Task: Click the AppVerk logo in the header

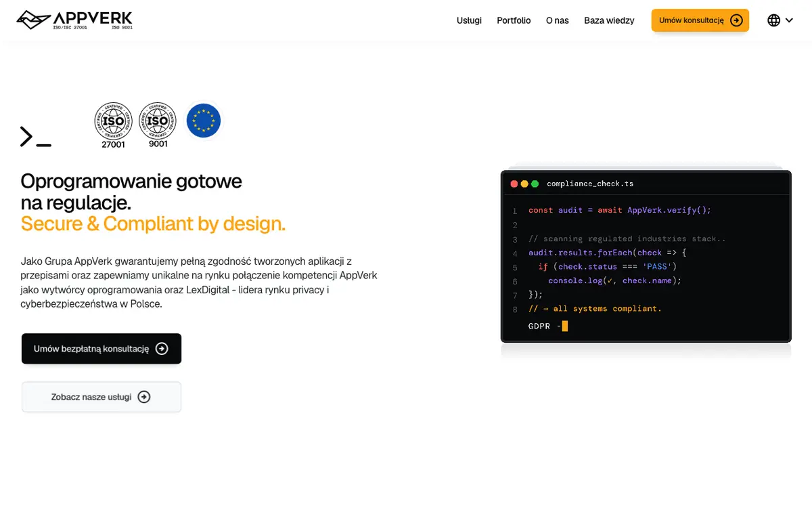Action: point(74,20)
